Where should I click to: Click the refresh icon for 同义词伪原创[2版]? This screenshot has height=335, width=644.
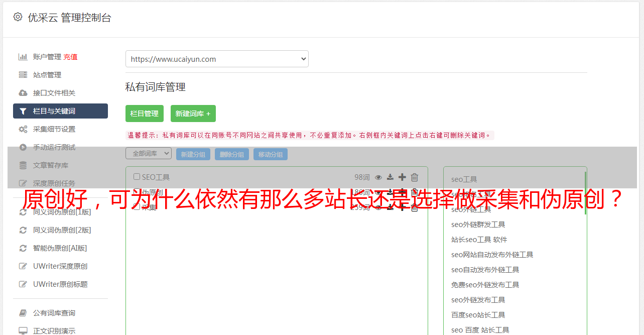point(23,230)
